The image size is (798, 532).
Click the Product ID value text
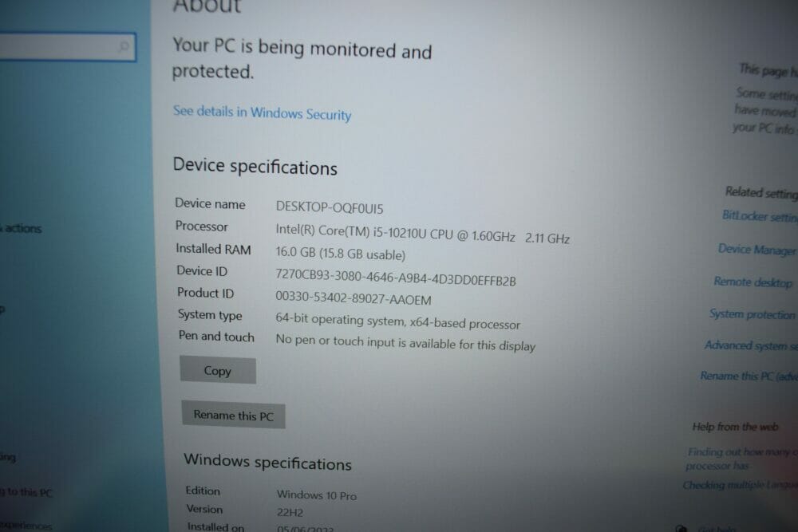coord(354,298)
